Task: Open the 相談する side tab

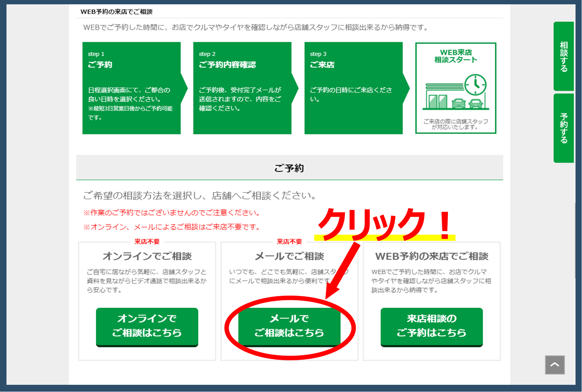Action: tap(564, 57)
